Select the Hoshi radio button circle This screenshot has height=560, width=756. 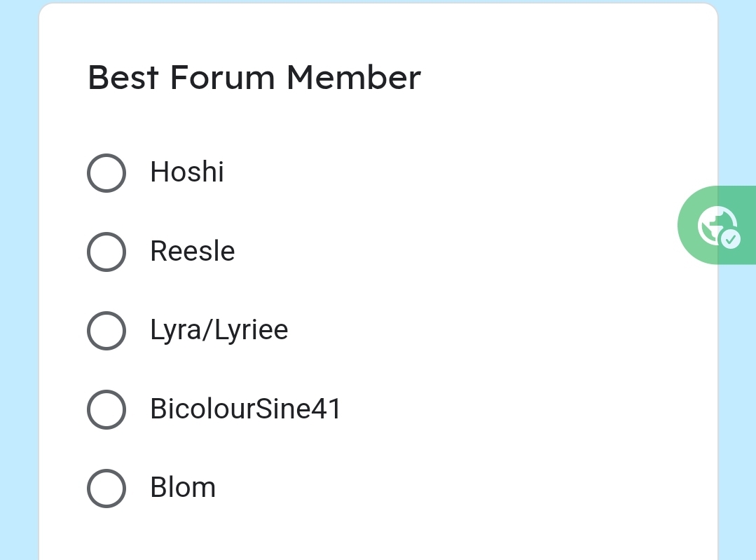click(x=106, y=172)
